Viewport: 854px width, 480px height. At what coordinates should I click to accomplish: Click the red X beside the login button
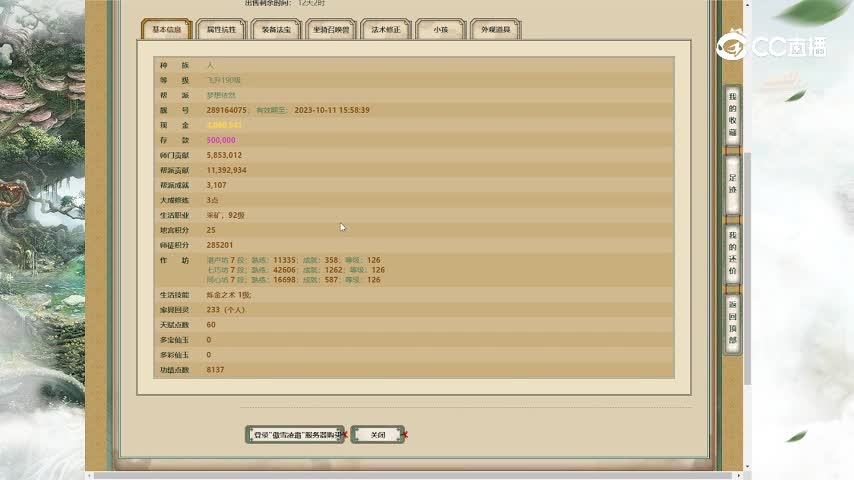tap(345, 435)
